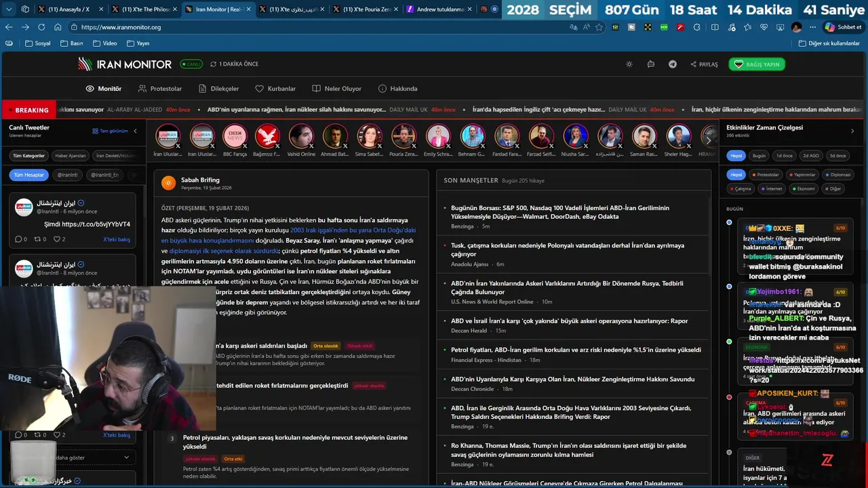Open the Sheler Hag... account avatar
This screenshot has width=868, height=488.
pos(678,136)
